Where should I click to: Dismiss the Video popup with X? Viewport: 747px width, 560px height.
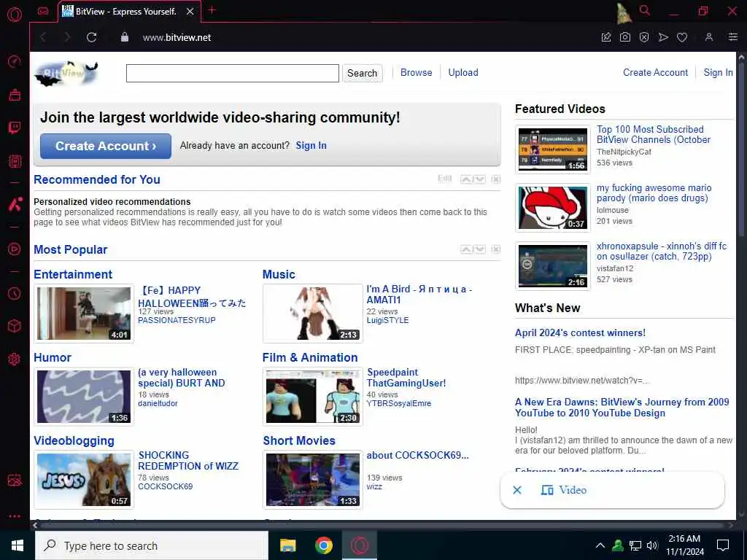coord(517,490)
